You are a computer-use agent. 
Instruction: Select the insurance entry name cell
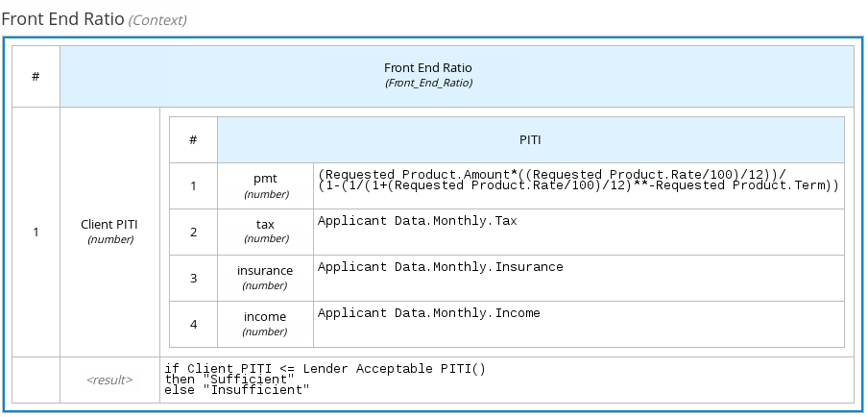(x=265, y=278)
